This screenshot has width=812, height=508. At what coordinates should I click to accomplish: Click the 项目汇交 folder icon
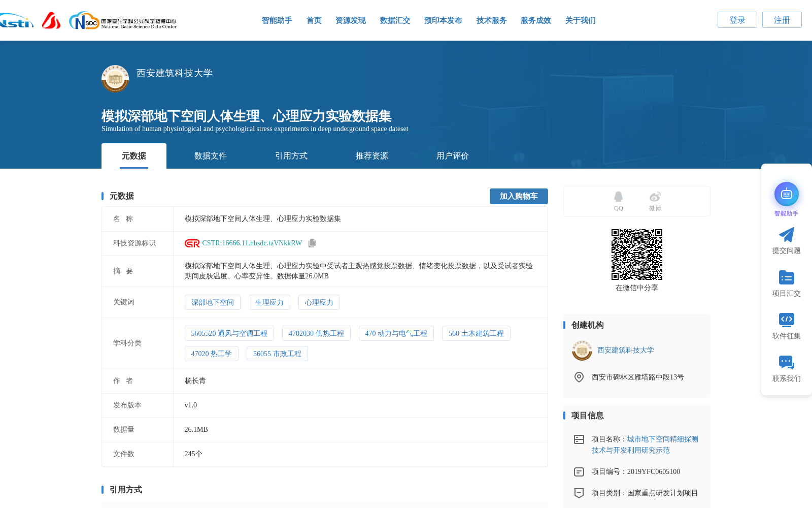coord(787,277)
